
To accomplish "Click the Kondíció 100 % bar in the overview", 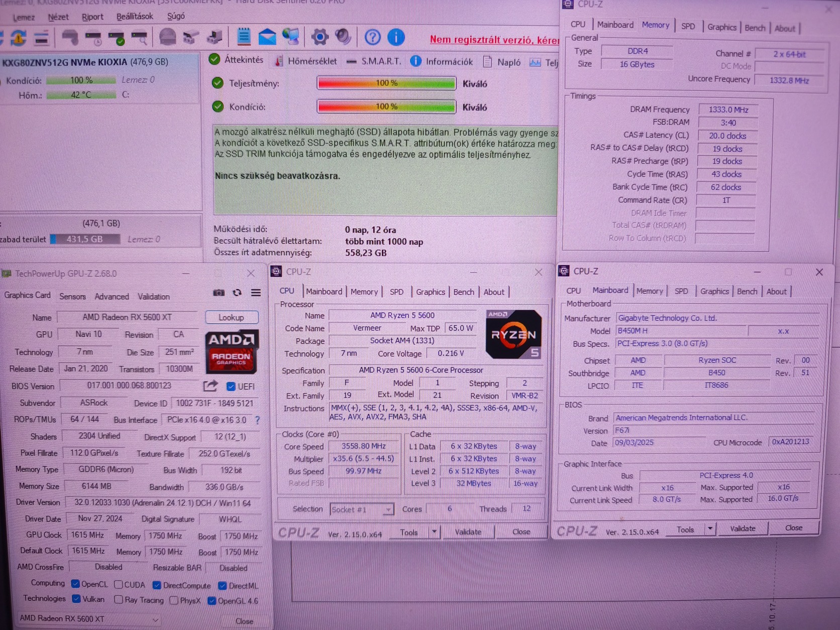I will point(386,107).
